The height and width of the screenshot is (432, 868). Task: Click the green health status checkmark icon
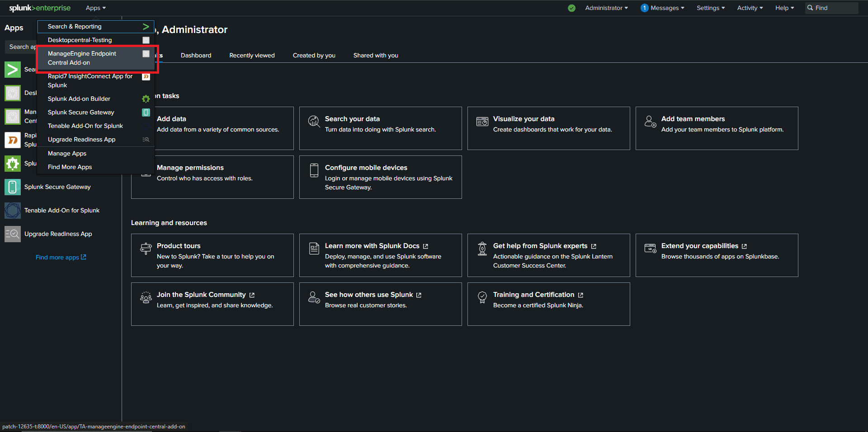pos(571,8)
